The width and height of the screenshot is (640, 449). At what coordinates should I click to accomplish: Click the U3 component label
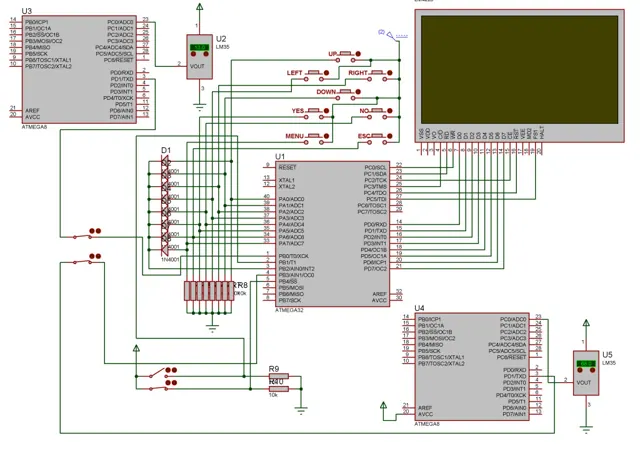[27, 11]
